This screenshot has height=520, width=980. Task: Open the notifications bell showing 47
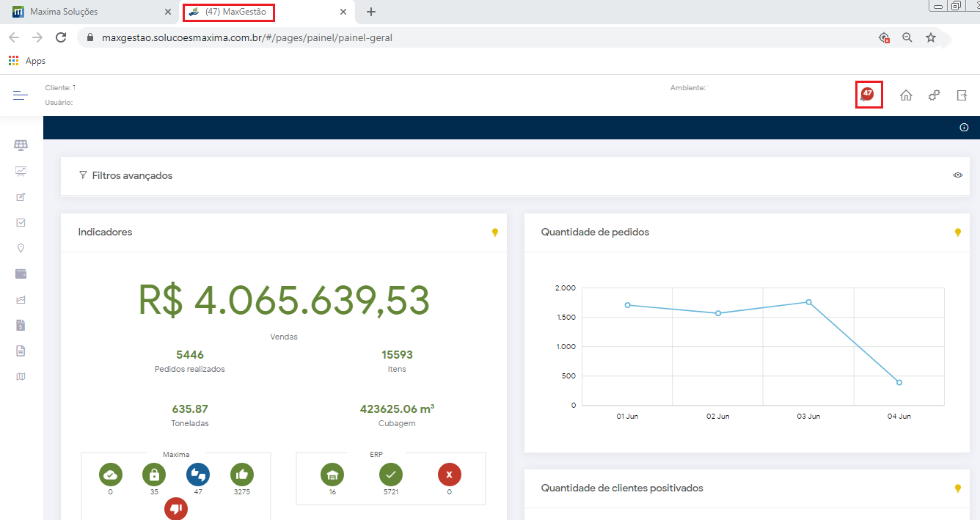[868, 95]
